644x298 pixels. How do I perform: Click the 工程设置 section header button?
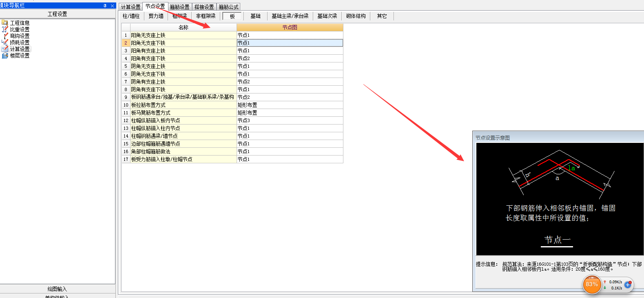pyautogui.click(x=58, y=14)
